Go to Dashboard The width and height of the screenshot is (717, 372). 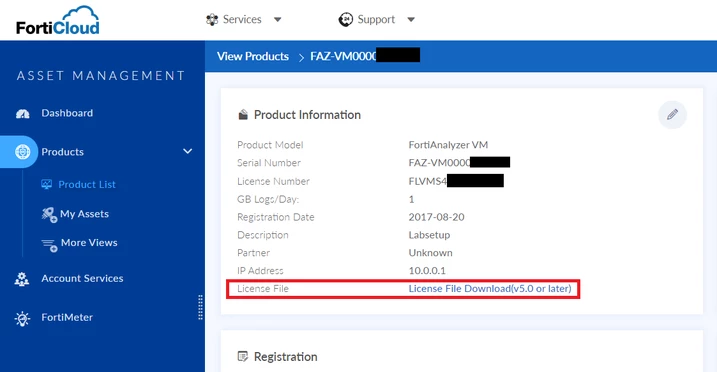click(x=67, y=113)
